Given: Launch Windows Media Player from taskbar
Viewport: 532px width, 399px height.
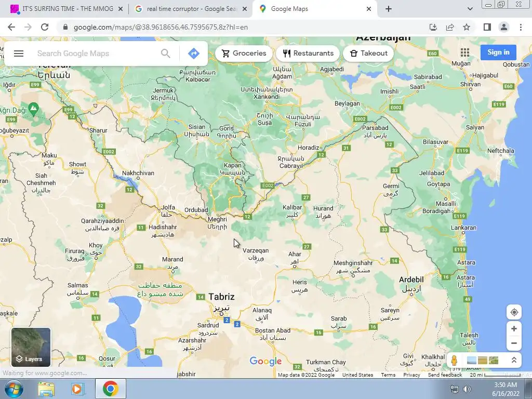Looking at the screenshot, I should pyautogui.click(x=77, y=389).
